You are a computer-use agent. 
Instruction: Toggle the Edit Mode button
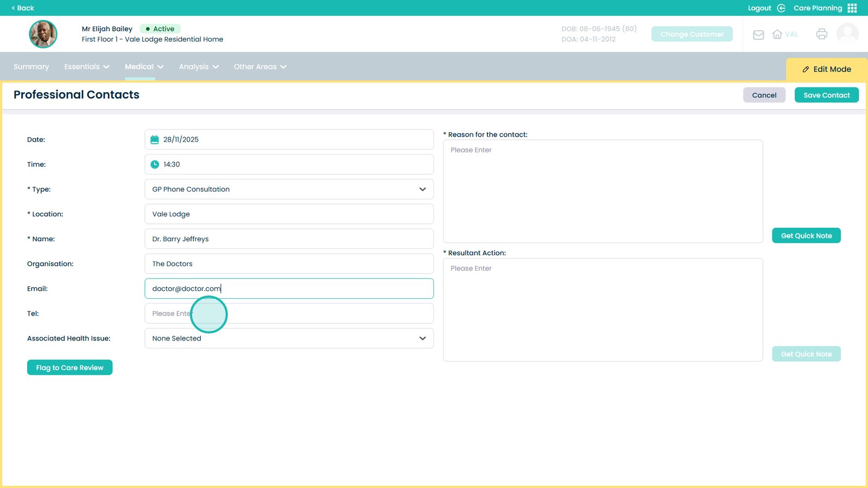pyautogui.click(x=826, y=69)
